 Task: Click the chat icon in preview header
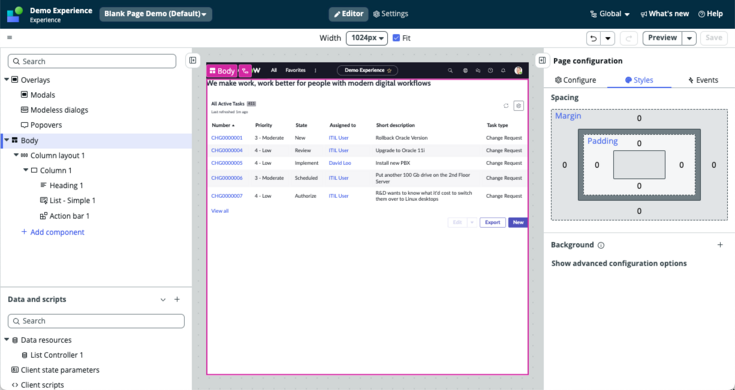click(x=478, y=70)
